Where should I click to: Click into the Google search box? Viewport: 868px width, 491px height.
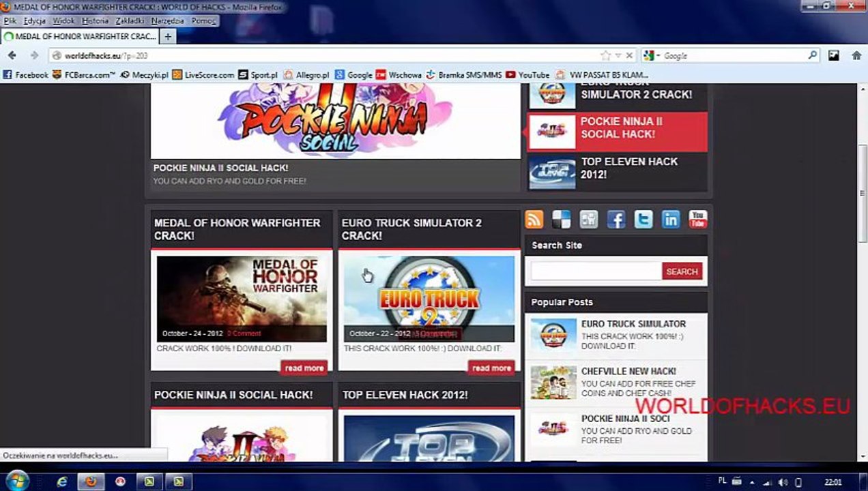[734, 56]
